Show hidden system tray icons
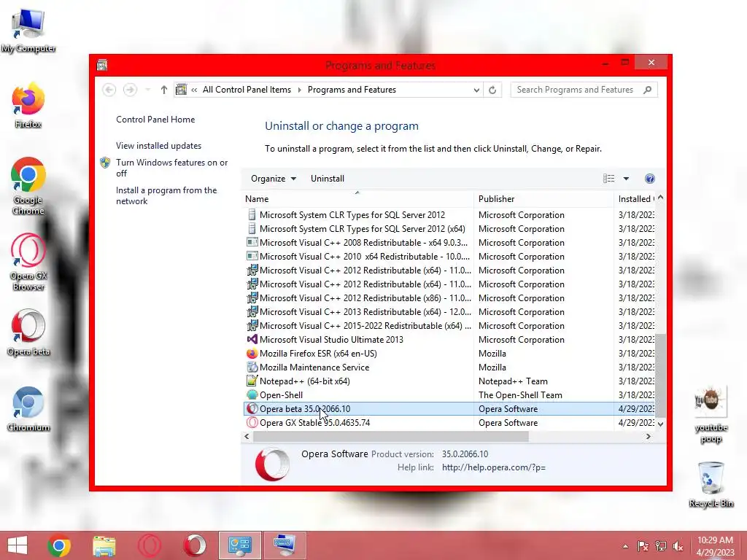Image resolution: width=747 pixels, height=560 pixels. [x=625, y=546]
